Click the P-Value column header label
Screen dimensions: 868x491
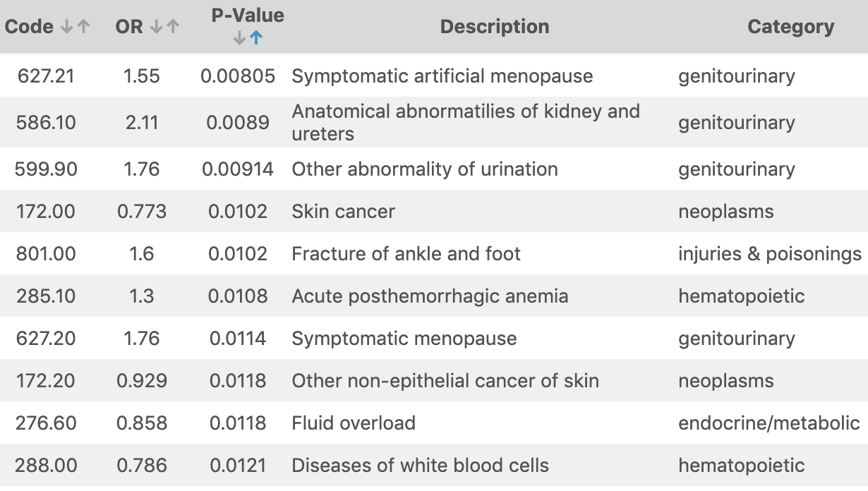(x=248, y=16)
